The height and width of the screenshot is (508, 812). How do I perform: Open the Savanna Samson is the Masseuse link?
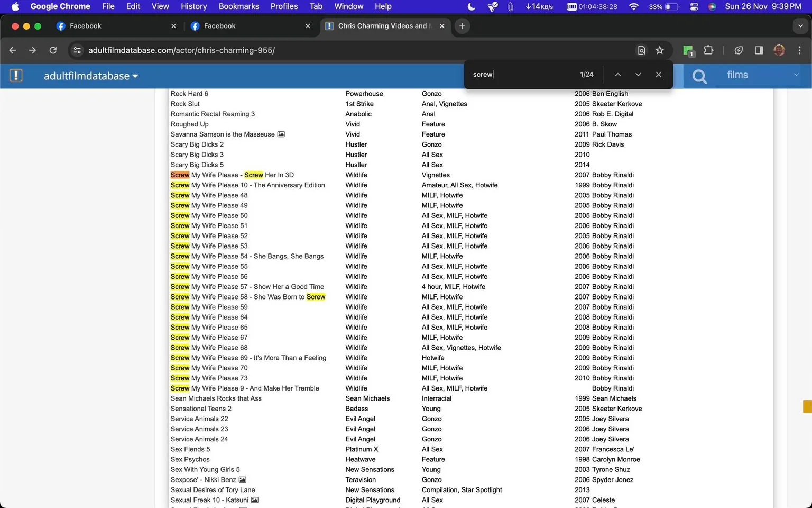[x=223, y=134]
